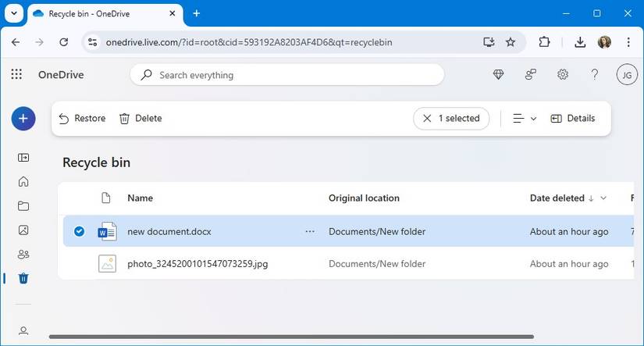Image resolution: width=644 pixels, height=346 pixels.
Task: Sort by Name column header
Action: 140,198
